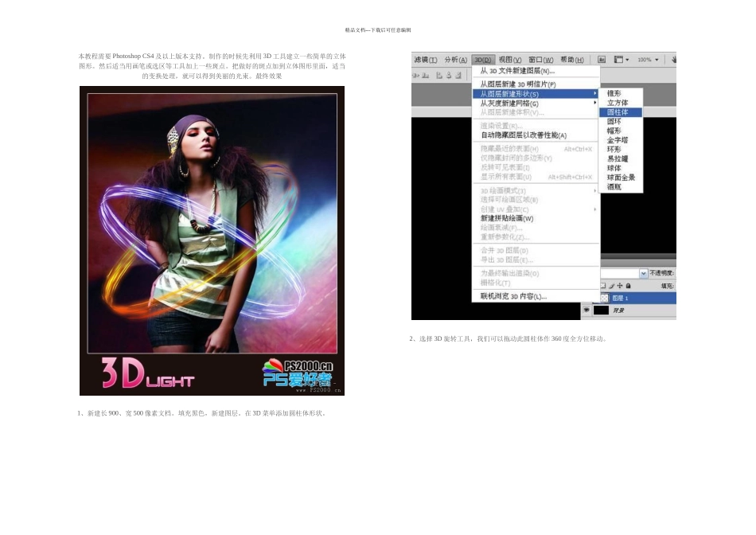This screenshot has width=756, height=535.
Task: Expand the 从灰度新建网格(G) submenu
Action: click(x=536, y=103)
